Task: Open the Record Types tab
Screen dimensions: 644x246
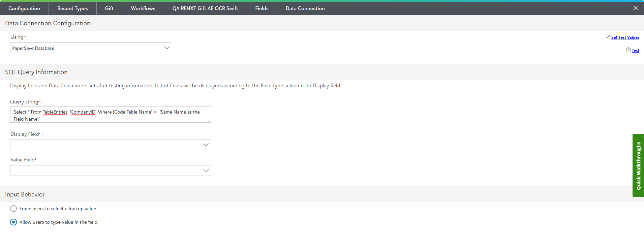Action: click(72, 8)
